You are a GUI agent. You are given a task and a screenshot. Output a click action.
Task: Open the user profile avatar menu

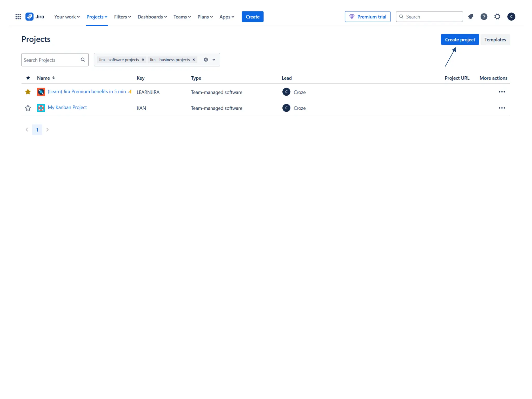(511, 17)
